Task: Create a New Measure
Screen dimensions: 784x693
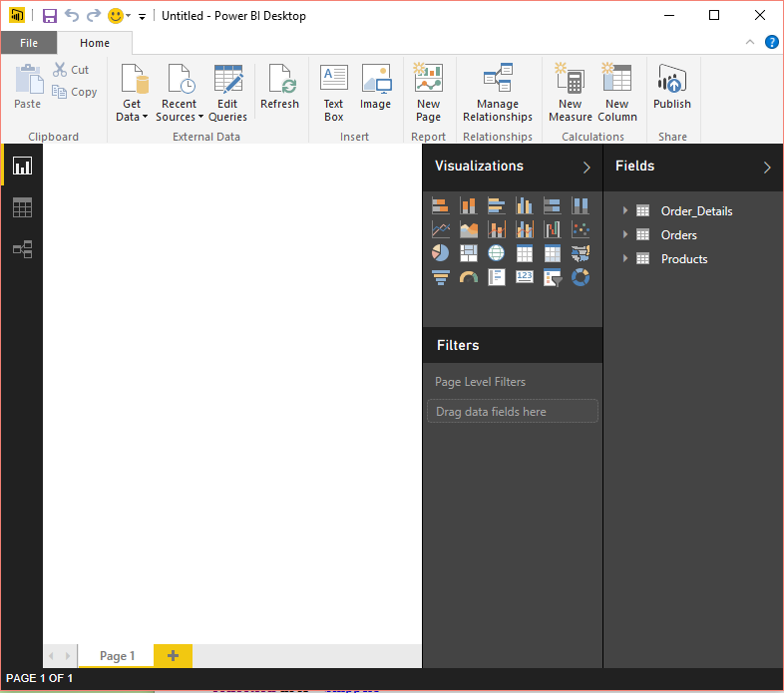Action: click(570, 93)
